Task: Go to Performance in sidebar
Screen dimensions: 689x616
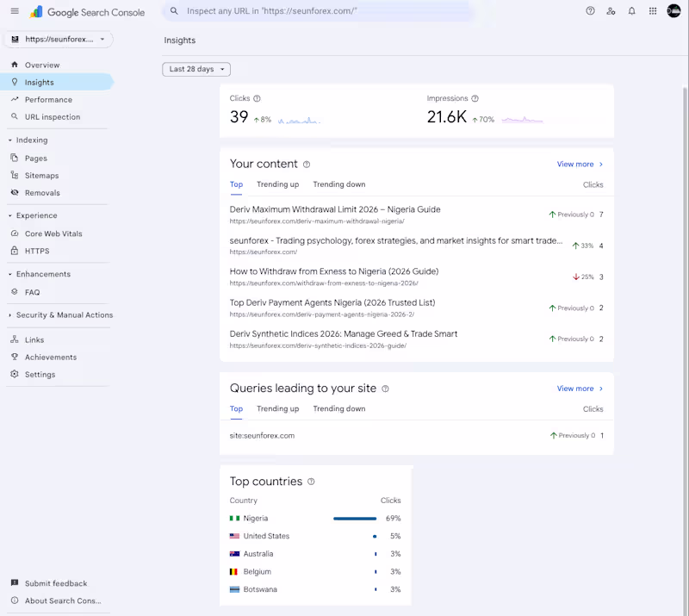Action: click(56, 99)
